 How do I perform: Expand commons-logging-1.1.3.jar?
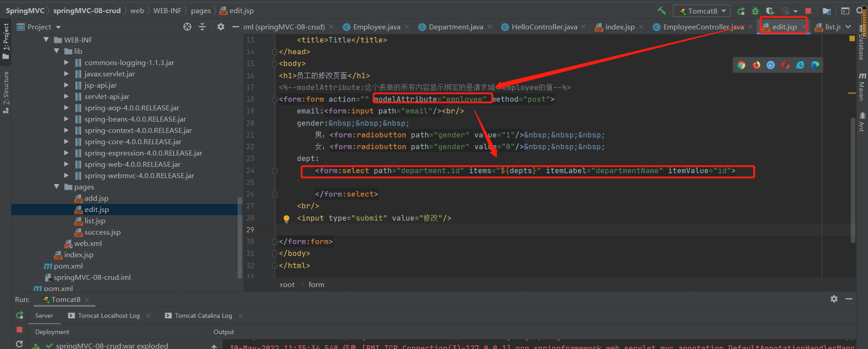click(67, 62)
